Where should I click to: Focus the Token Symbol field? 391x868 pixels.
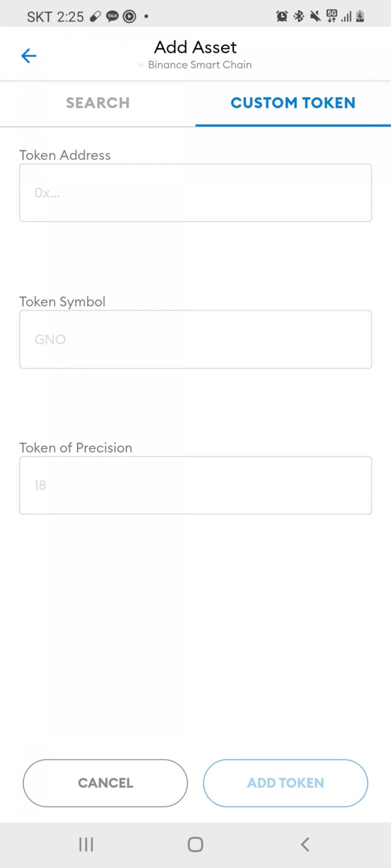tap(195, 339)
